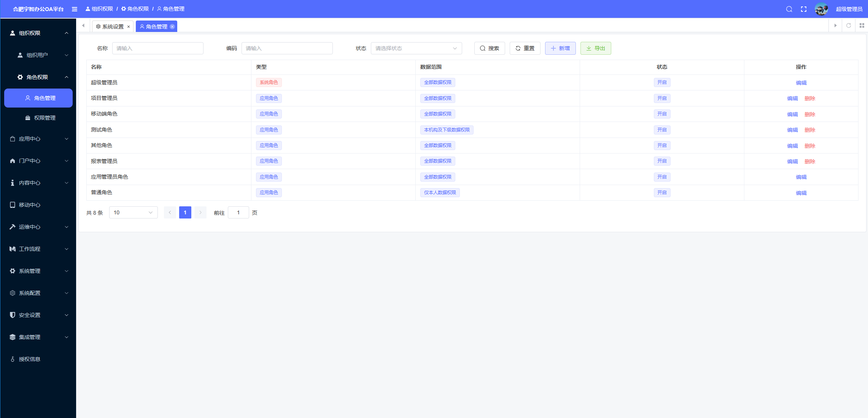The image size is (868, 418).
Task: Delete the 移动端角色 row
Action: pyautogui.click(x=810, y=114)
